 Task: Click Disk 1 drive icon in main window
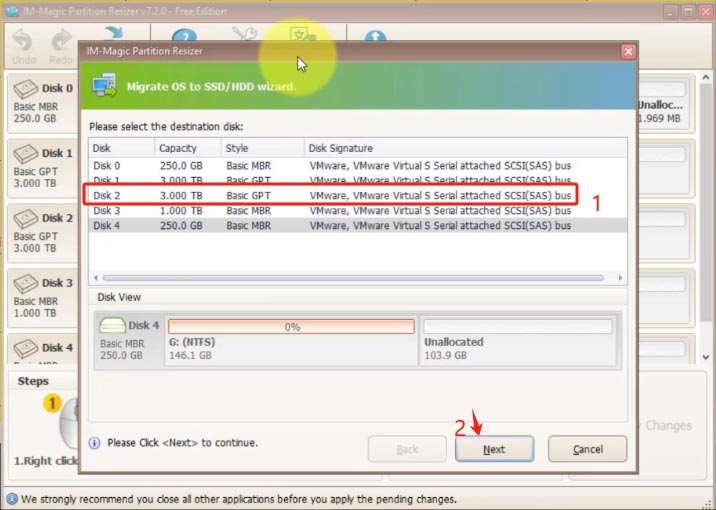(x=26, y=154)
